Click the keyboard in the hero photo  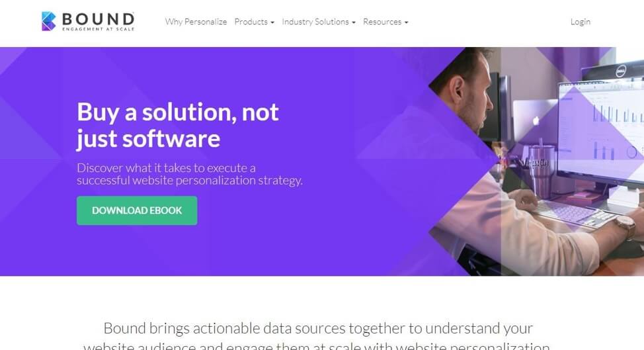click(x=575, y=213)
